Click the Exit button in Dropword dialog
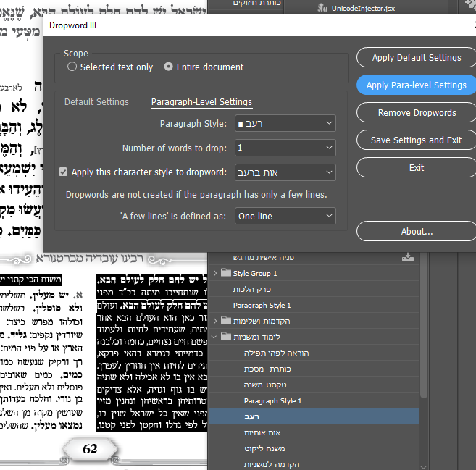 pos(416,167)
